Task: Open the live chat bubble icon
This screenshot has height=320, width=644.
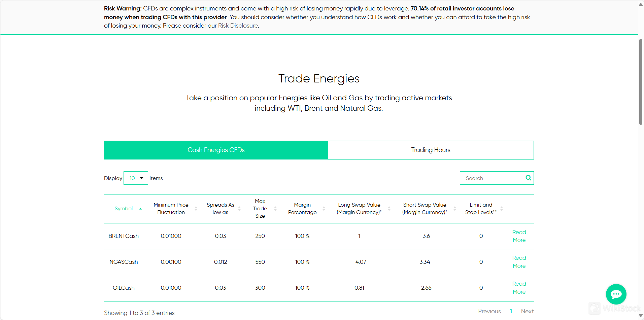Action: 616,294
